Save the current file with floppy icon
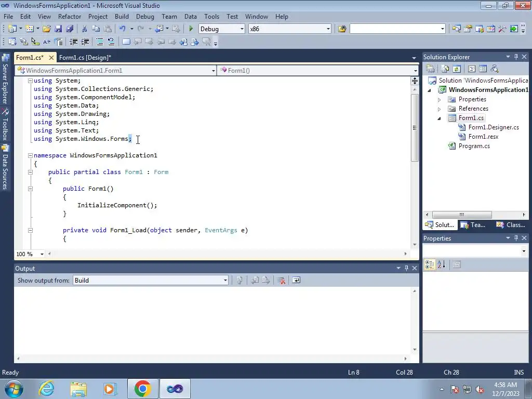This screenshot has width=532, height=399. click(58, 29)
